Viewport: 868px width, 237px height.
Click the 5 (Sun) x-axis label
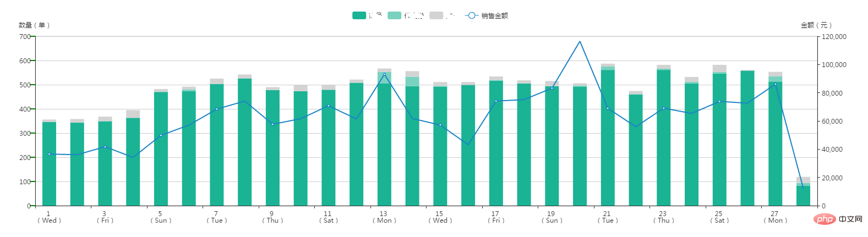pyautogui.click(x=160, y=217)
